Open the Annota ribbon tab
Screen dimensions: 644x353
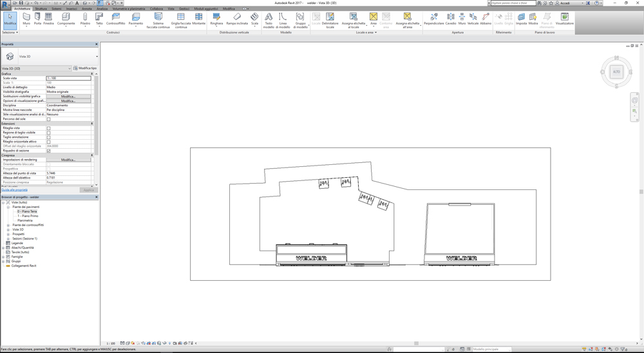87,9
